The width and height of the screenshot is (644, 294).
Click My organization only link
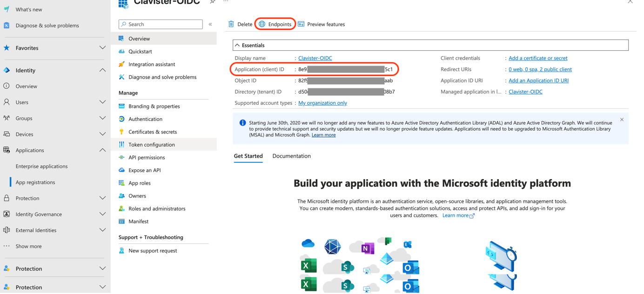(322, 103)
